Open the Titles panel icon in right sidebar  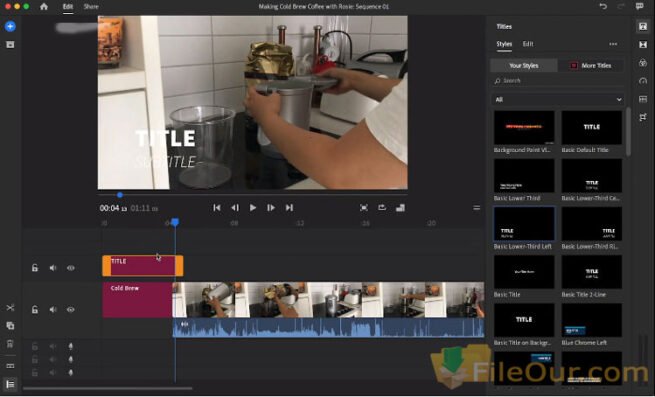point(643,27)
